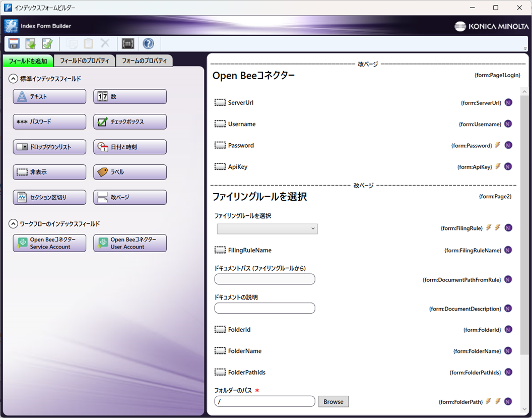Click the N badge next to the ServerUrl field
532x418 pixels.
pos(508,102)
